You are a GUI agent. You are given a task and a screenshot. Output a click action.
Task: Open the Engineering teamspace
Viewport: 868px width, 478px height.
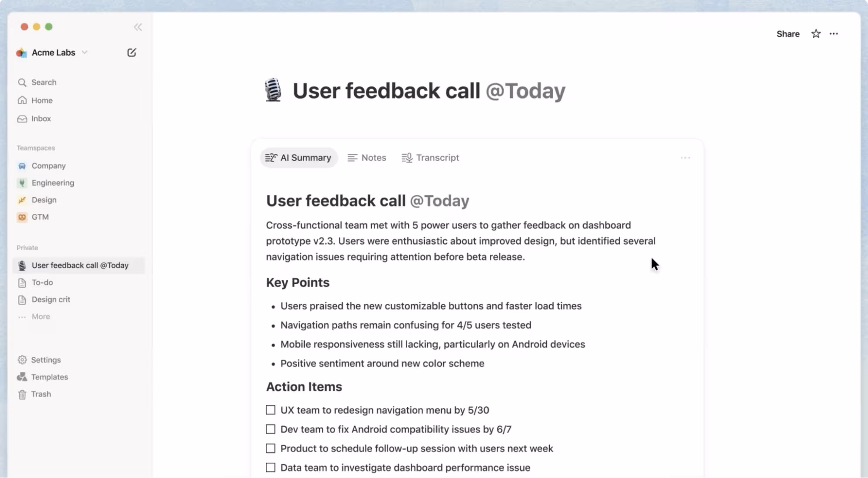coord(53,183)
